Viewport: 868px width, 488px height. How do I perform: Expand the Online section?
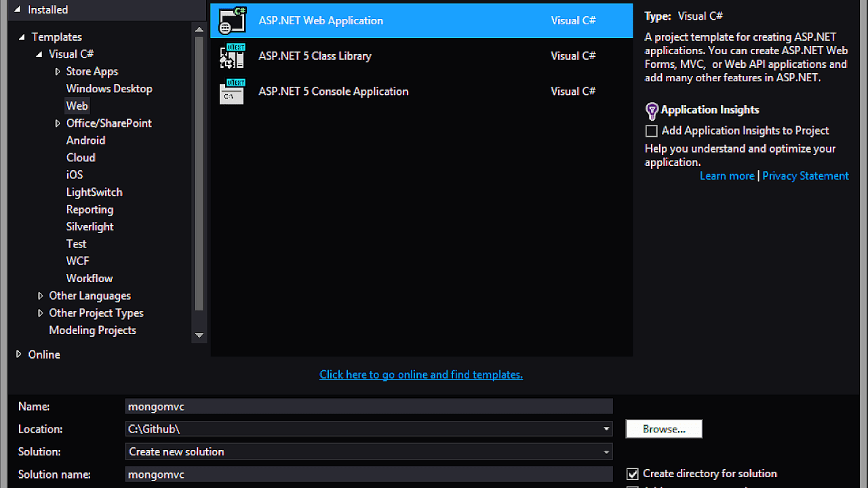[18, 354]
